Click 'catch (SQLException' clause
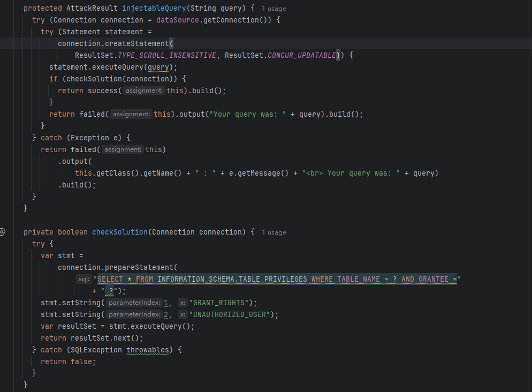532x392 pixels. 81,350
